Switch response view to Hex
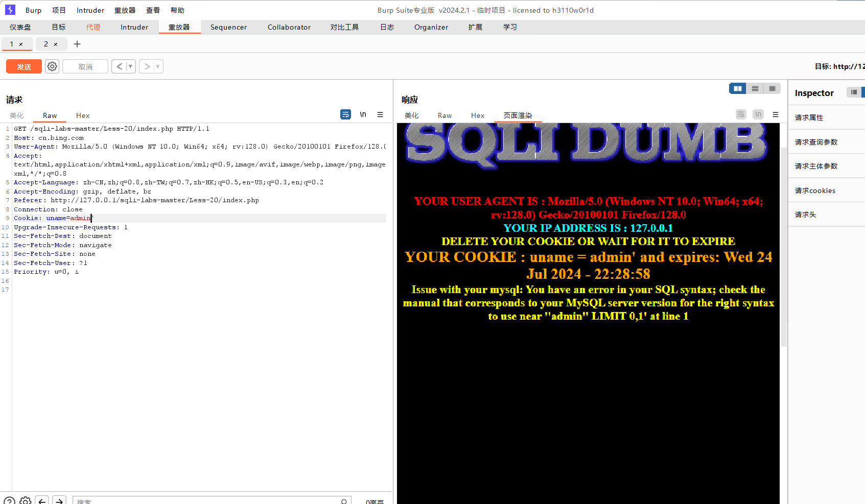Viewport: 865px width, 504px height. coord(478,115)
